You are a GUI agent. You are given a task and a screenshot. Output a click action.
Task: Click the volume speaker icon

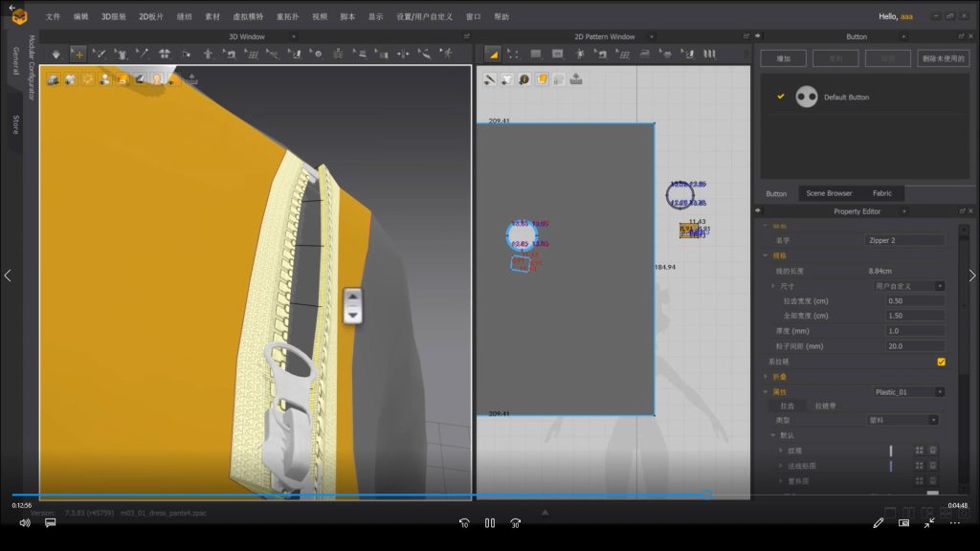click(x=24, y=523)
